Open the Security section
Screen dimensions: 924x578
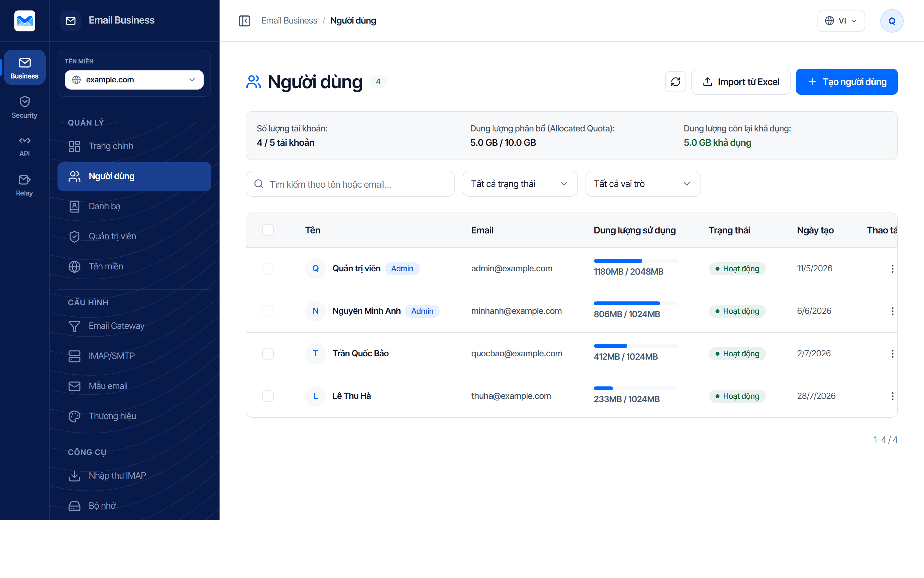coord(25,107)
